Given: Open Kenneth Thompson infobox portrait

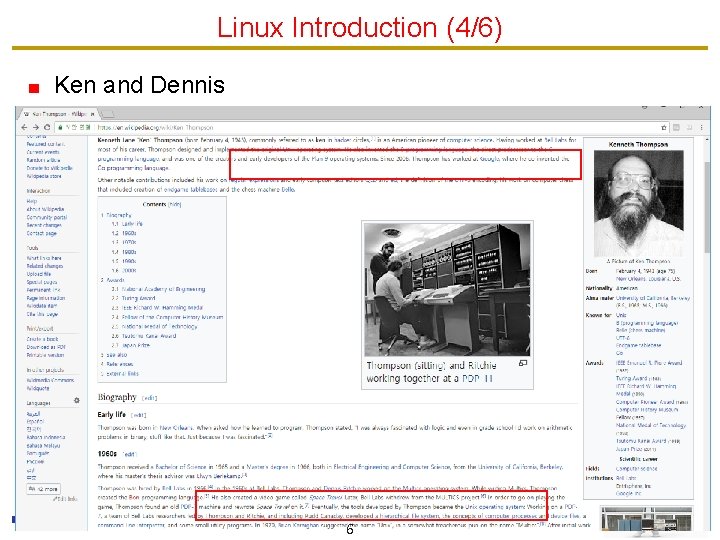Looking at the screenshot, I should (x=638, y=203).
